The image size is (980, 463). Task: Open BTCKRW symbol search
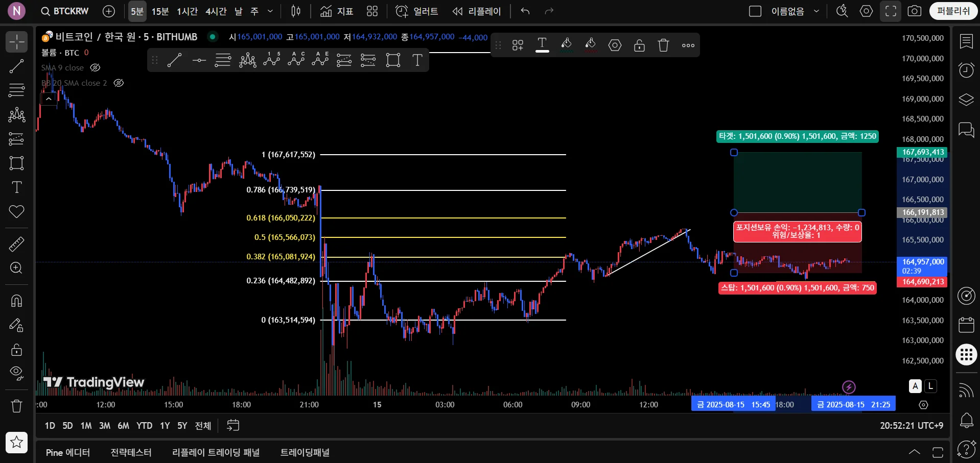(x=65, y=11)
